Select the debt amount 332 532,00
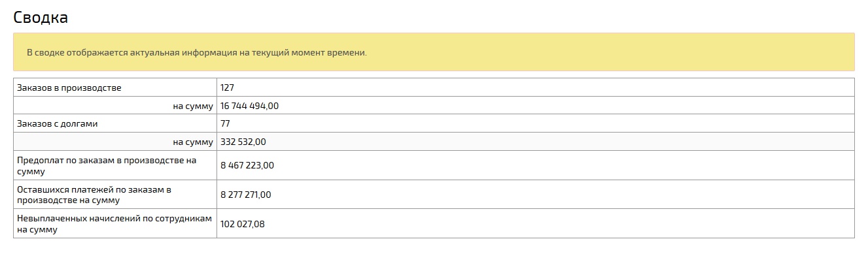 [x=243, y=142]
